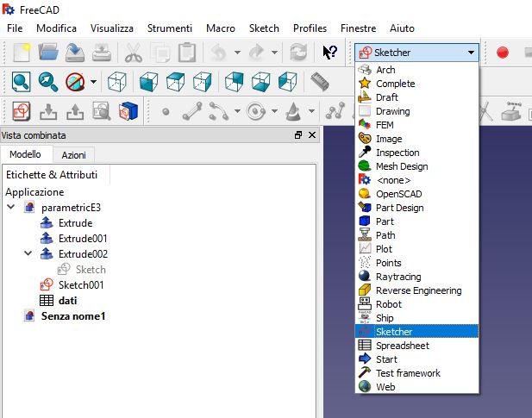Open the arc tool dropdown arrow
532x418 pixels.
[237, 111]
